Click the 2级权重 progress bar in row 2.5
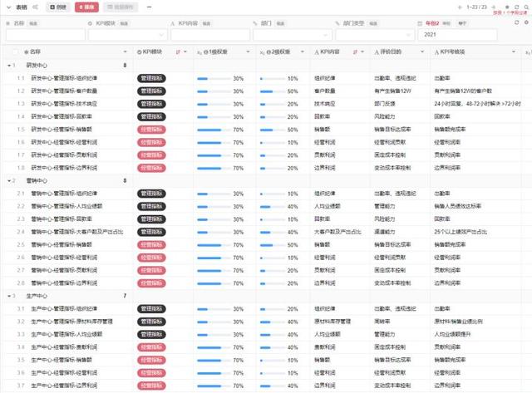The width and height of the screenshot is (532, 393). click(273, 245)
